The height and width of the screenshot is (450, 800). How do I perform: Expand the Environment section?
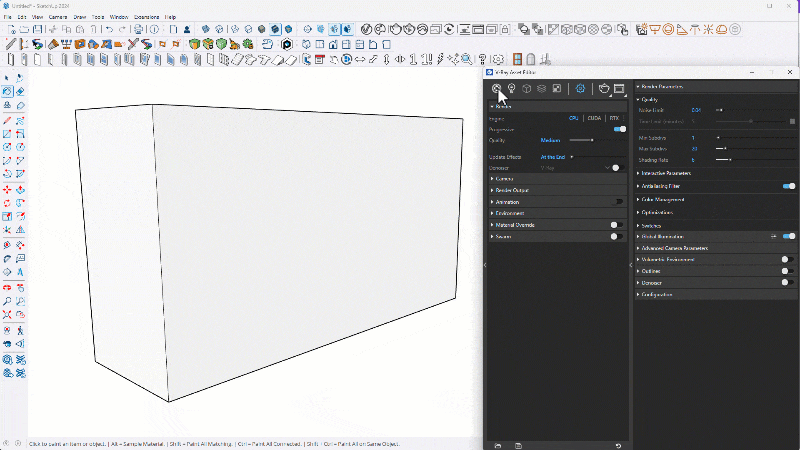tap(558, 213)
